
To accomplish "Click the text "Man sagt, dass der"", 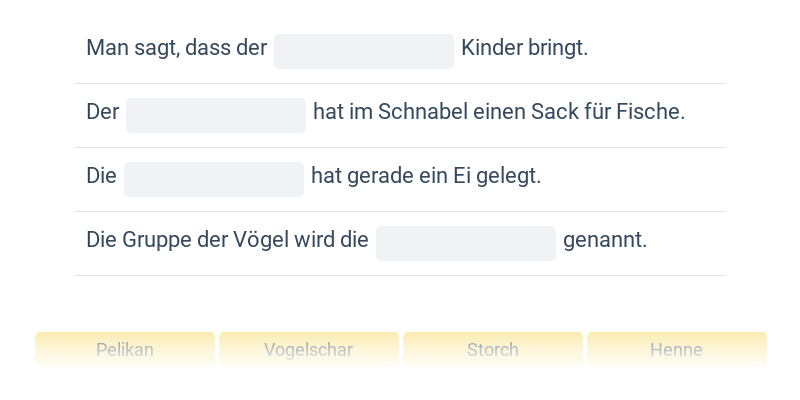I will pos(176,48).
